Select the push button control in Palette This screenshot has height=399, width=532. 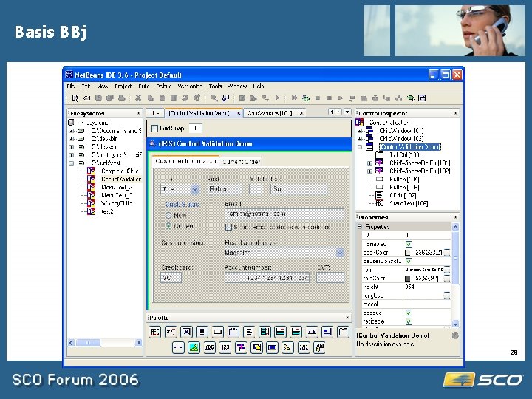[217, 332]
